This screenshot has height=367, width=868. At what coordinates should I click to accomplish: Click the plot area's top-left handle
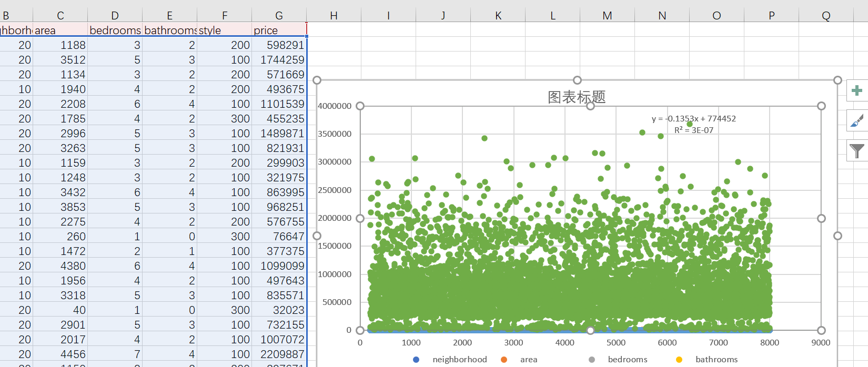pyautogui.click(x=360, y=106)
